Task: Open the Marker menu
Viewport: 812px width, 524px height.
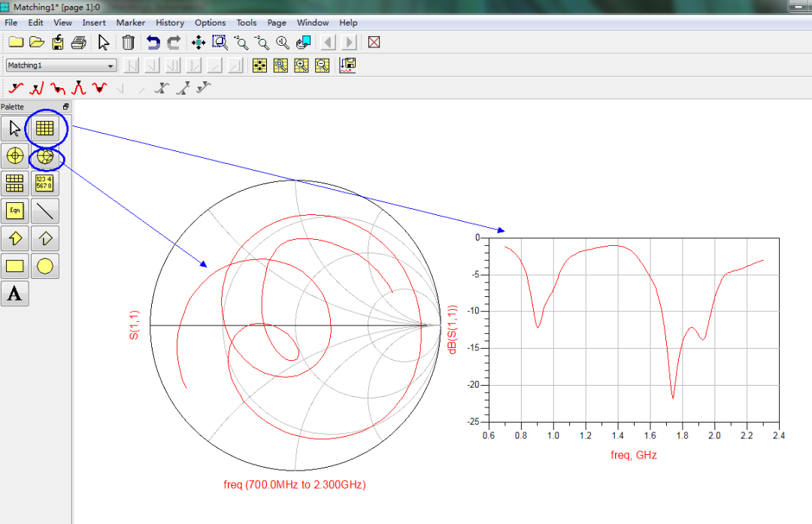Action: (x=131, y=23)
